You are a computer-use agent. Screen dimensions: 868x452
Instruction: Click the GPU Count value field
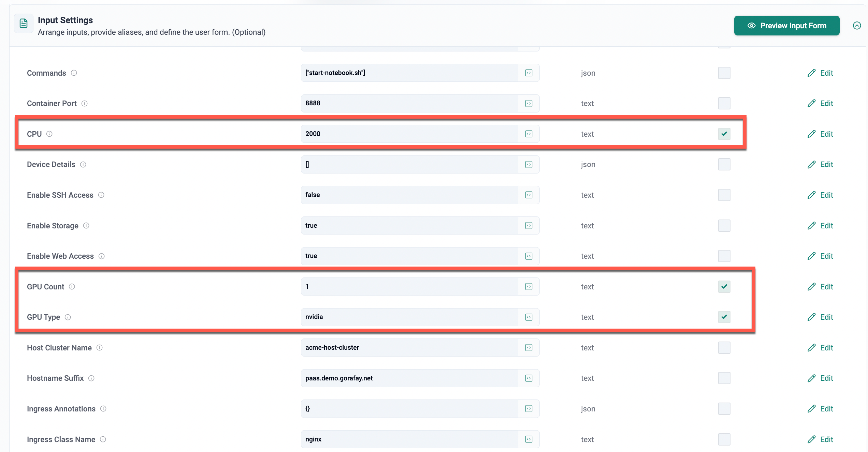[x=409, y=287]
